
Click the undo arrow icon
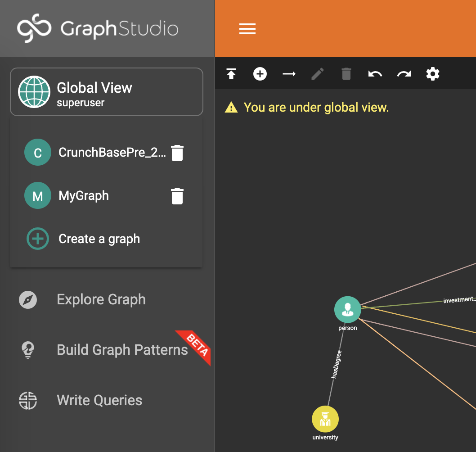pos(375,74)
